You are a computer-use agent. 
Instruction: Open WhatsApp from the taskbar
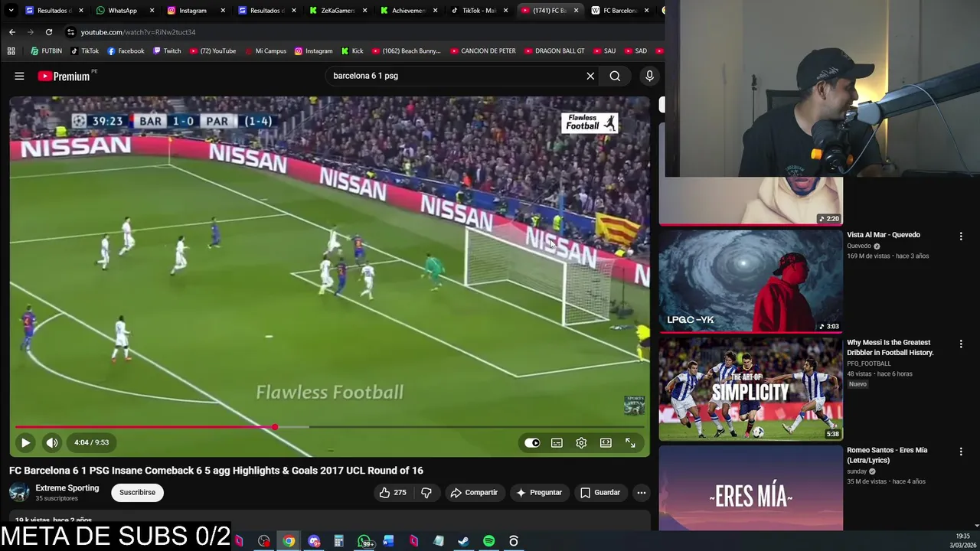tap(364, 541)
